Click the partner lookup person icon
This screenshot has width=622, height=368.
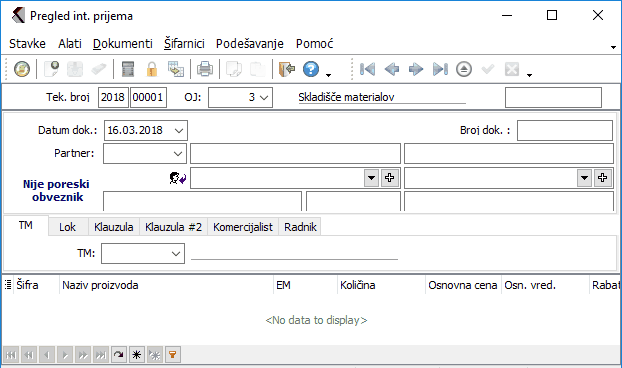coord(177,178)
